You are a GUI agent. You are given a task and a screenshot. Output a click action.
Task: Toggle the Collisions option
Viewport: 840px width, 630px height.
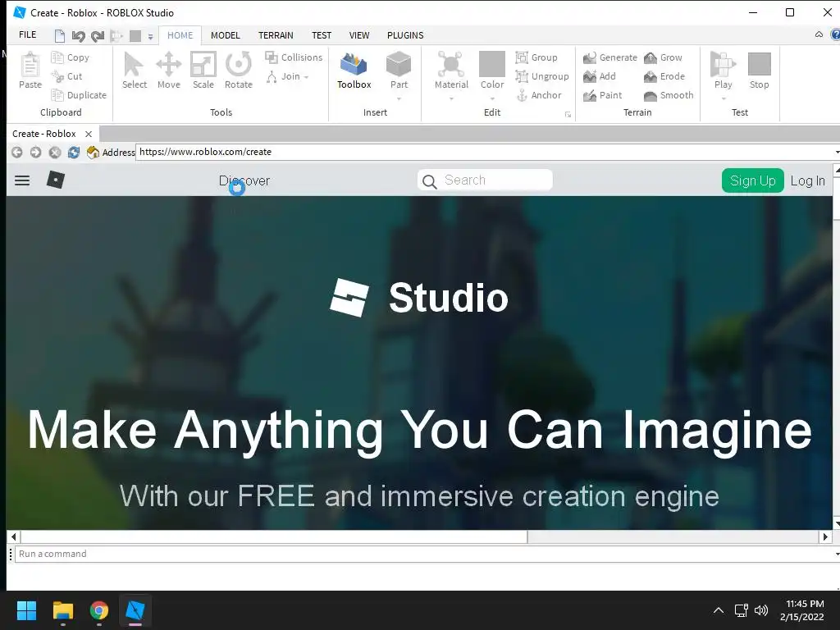[x=294, y=57]
